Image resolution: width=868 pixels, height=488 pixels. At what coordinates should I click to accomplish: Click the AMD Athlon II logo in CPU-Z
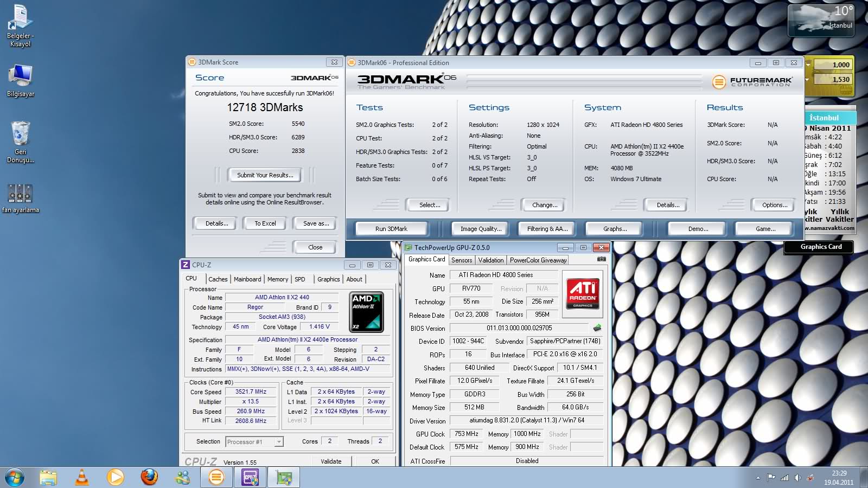click(367, 312)
